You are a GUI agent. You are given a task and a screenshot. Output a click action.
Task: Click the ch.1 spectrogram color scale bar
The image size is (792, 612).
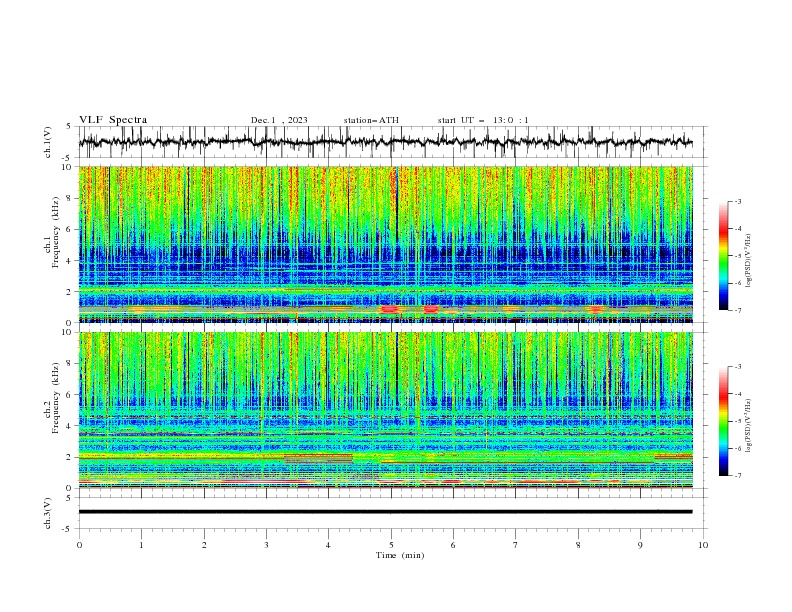(723, 256)
